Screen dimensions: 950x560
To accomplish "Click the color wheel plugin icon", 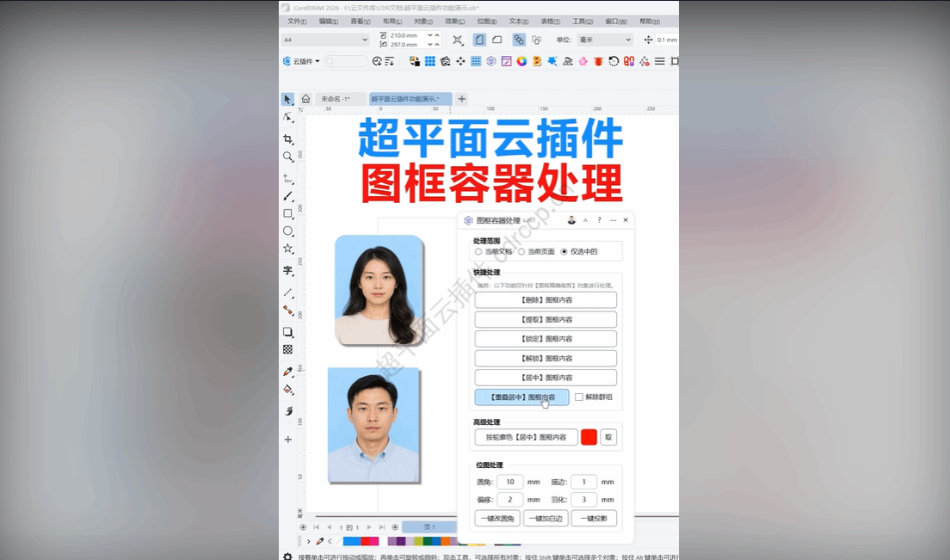I will pos(521,61).
